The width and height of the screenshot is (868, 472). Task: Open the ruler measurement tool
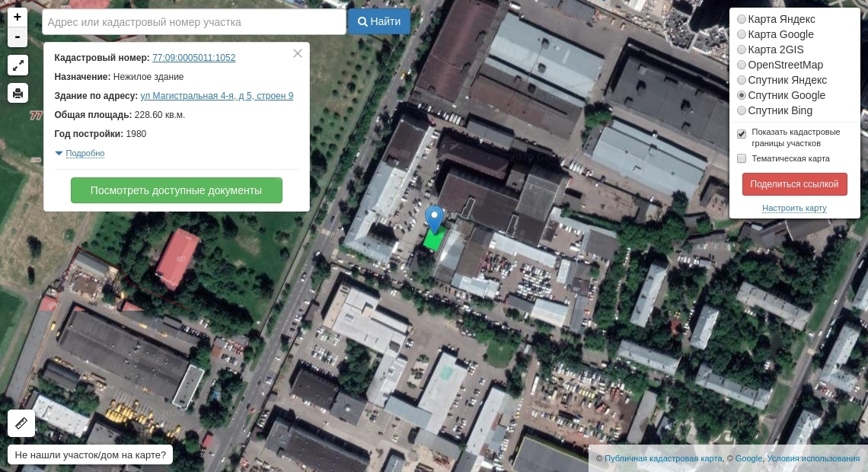click(21, 423)
